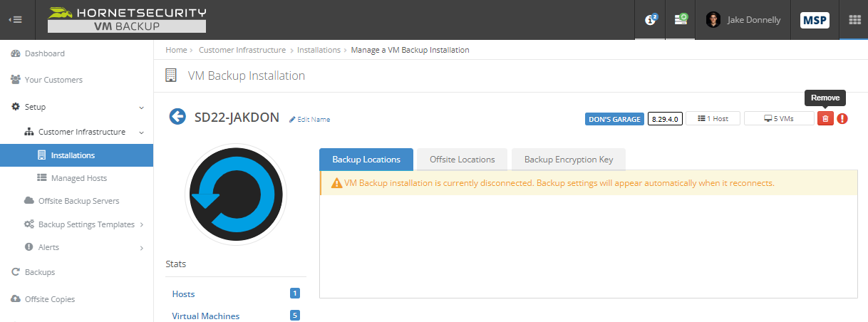Open the apps grid icon
Image resolution: width=868 pixels, height=322 pixels.
[854, 20]
